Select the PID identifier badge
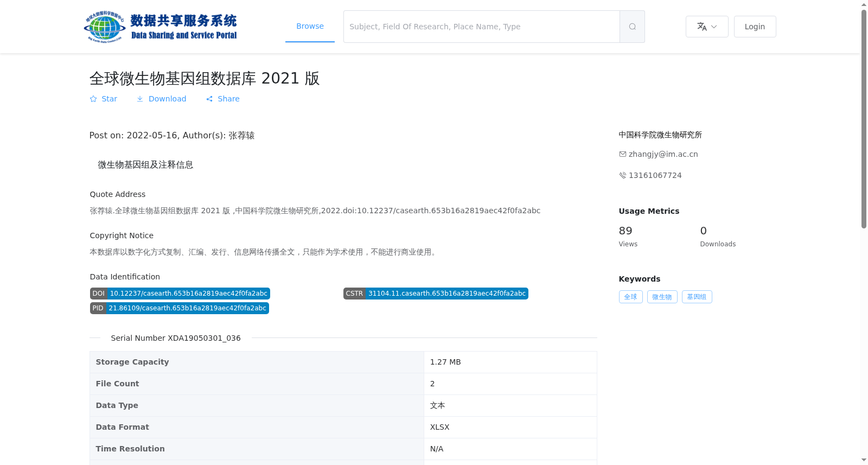Image resolution: width=868 pixels, height=465 pixels. click(x=179, y=308)
